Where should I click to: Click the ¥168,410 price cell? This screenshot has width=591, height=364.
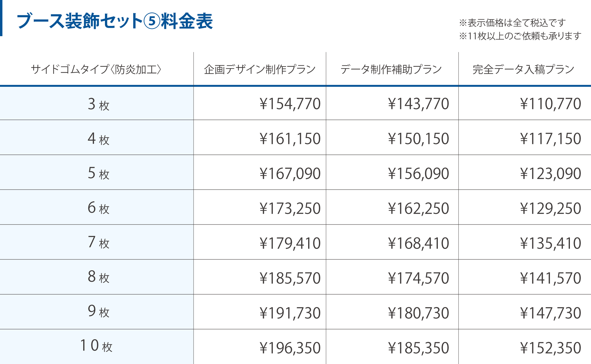[419, 243]
